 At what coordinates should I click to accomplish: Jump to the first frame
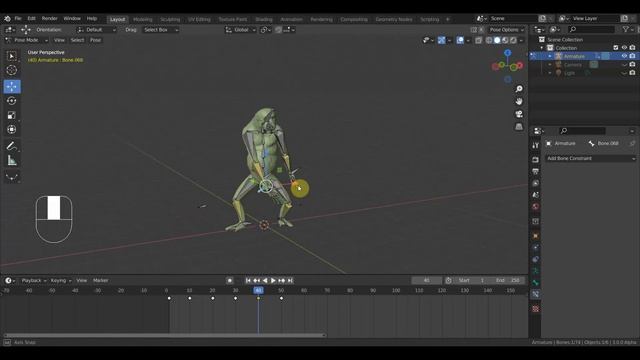248,280
